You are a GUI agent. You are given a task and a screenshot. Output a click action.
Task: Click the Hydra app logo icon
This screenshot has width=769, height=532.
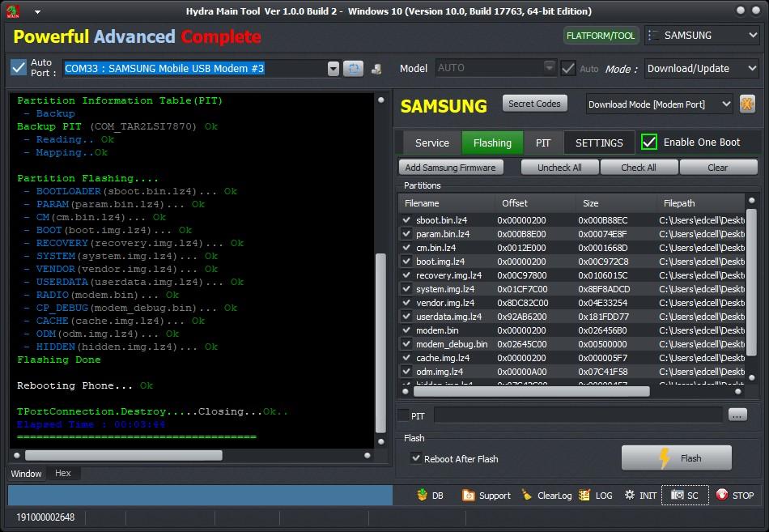coord(13,11)
